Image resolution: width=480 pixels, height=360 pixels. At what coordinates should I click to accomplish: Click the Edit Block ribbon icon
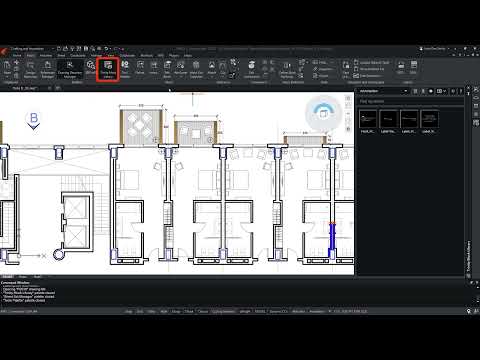[x=167, y=69]
